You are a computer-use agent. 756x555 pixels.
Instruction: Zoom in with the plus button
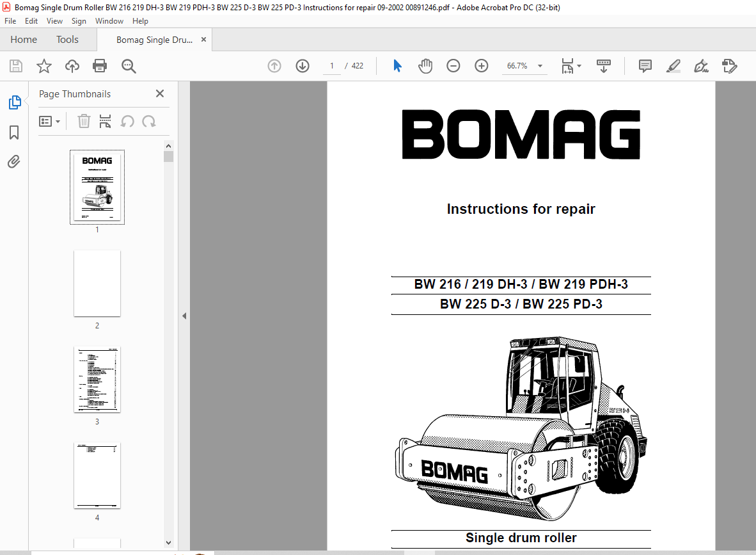click(x=482, y=66)
